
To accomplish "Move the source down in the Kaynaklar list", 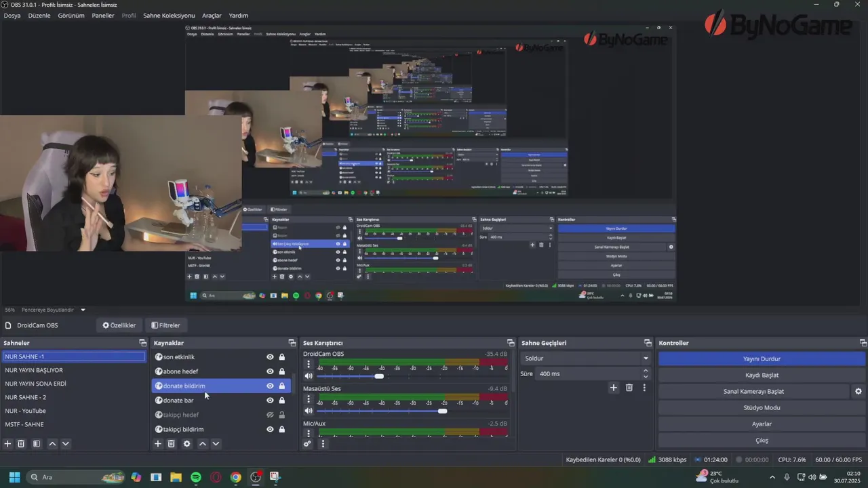I will click(x=216, y=444).
